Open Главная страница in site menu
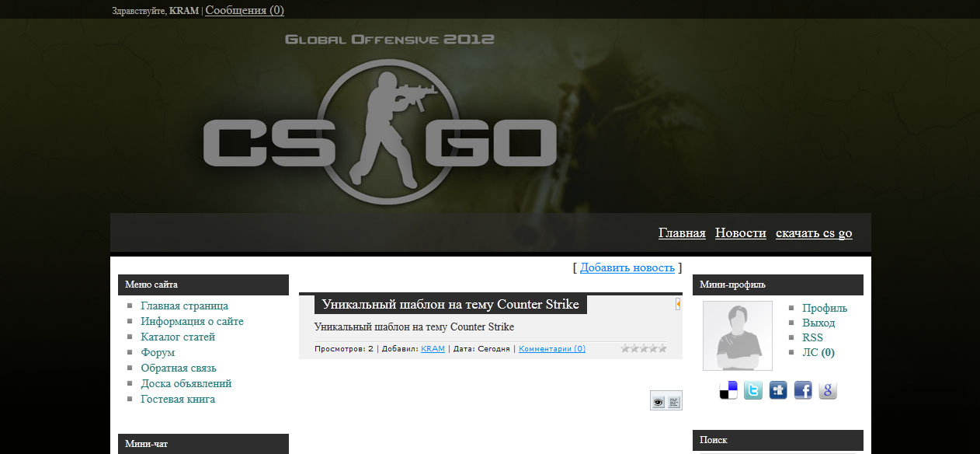The image size is (980, 454). click(185, 306)
